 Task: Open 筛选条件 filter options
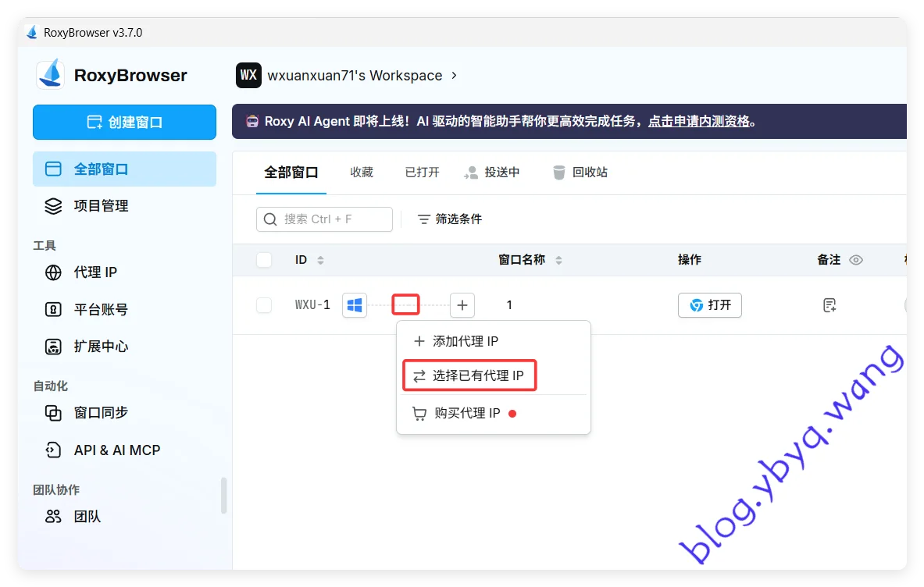450,219
